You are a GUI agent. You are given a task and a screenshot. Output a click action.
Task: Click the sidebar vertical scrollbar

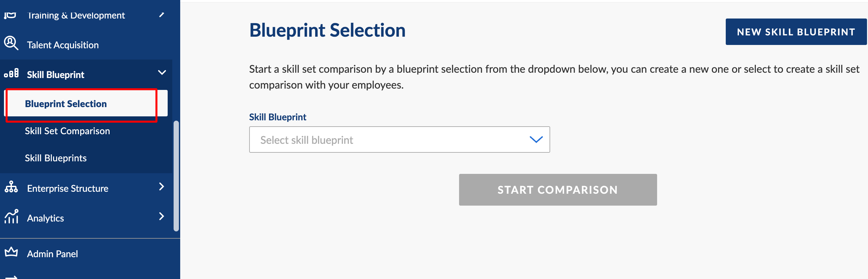176,176
